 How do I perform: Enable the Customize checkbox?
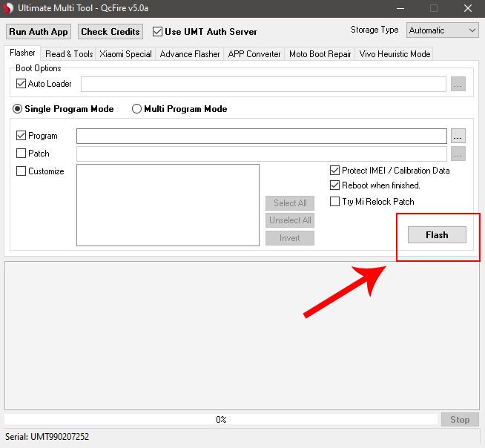click(21, 171)
